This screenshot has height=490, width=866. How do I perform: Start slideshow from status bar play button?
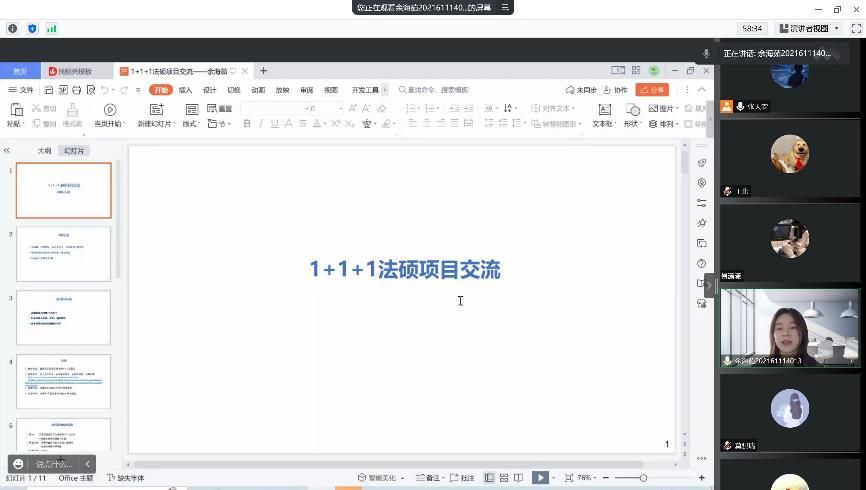pyautogui.click(x=540, y=478)
